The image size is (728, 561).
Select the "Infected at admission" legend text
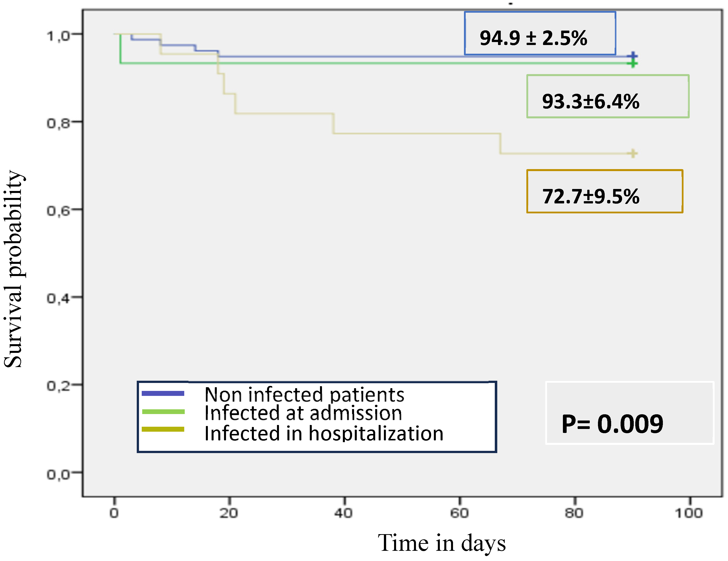(x=303, y=413)
